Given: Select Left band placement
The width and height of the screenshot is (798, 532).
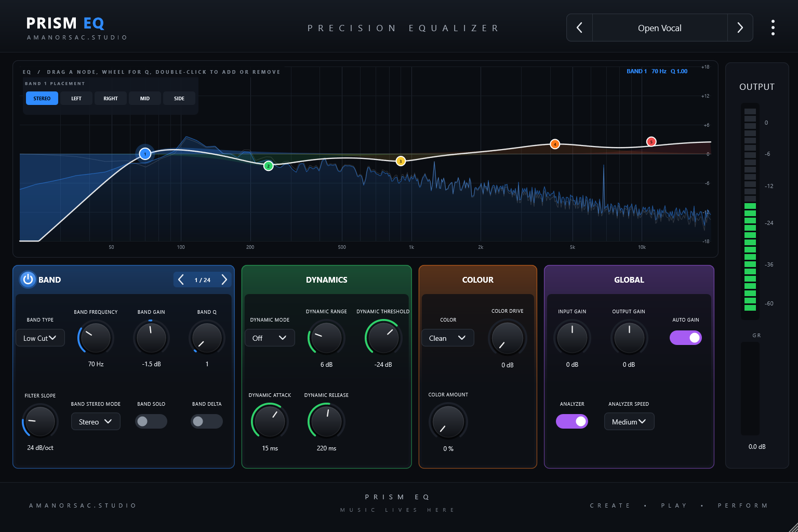Looking at the screenshot, I should (76, 98).
